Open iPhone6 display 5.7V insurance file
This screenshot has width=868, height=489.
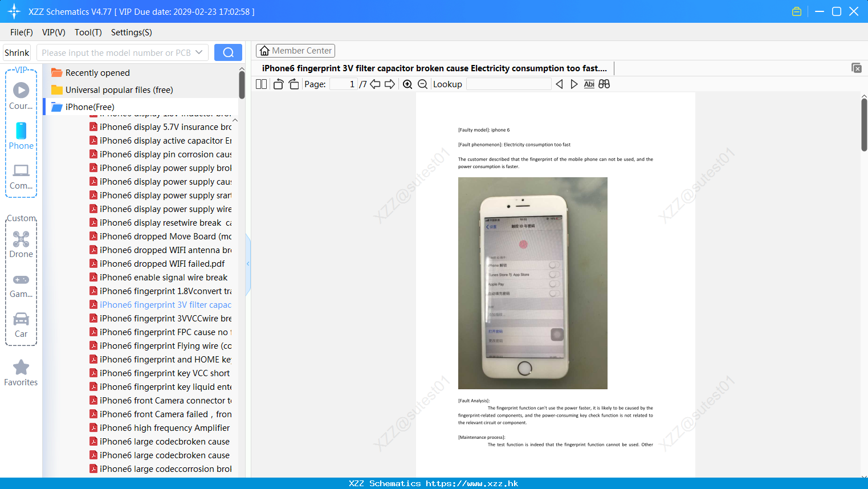(161, 127)
